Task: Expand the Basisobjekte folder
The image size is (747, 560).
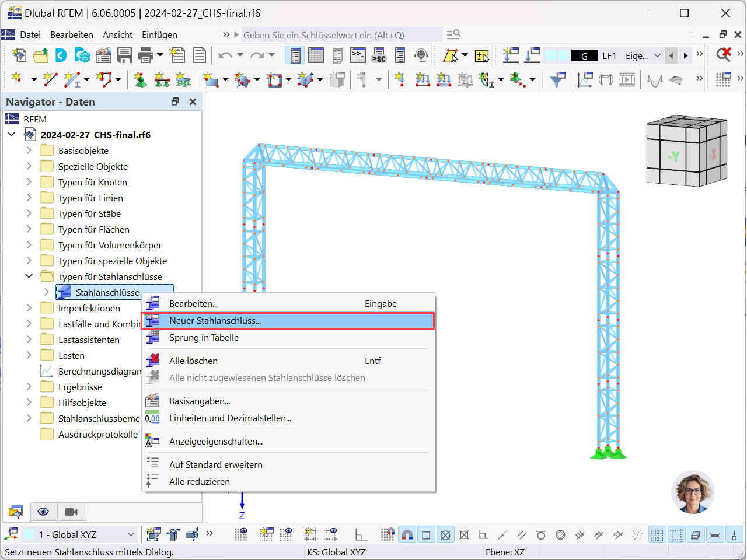Action: click(x=29, y=150)
